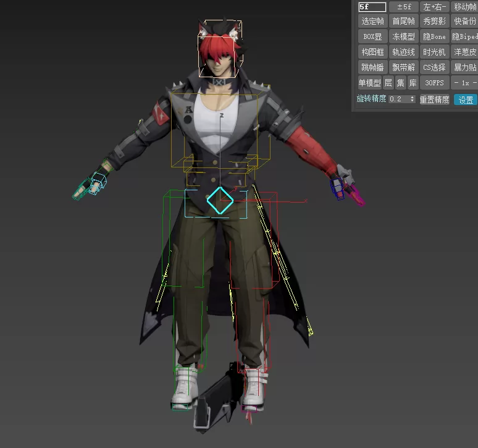Open 设置 settings button
Viewport: 478px width, 448px height.
tap(465, 99)
